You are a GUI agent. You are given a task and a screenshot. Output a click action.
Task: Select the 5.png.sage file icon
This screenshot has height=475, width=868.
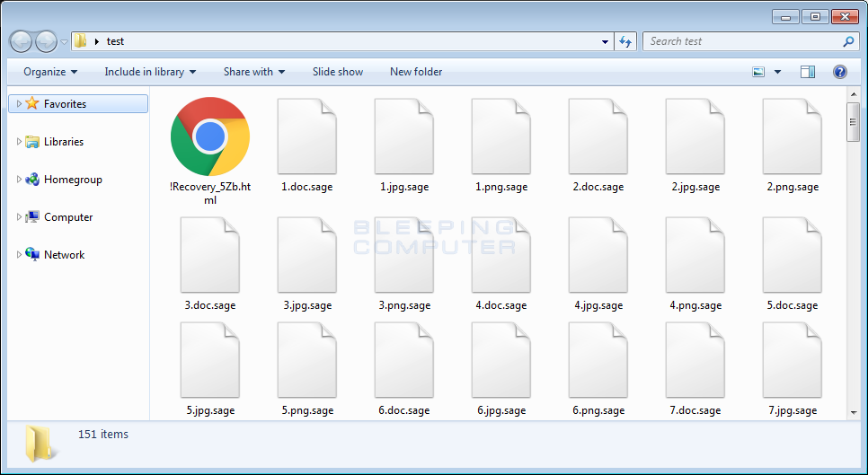point(307,360)
